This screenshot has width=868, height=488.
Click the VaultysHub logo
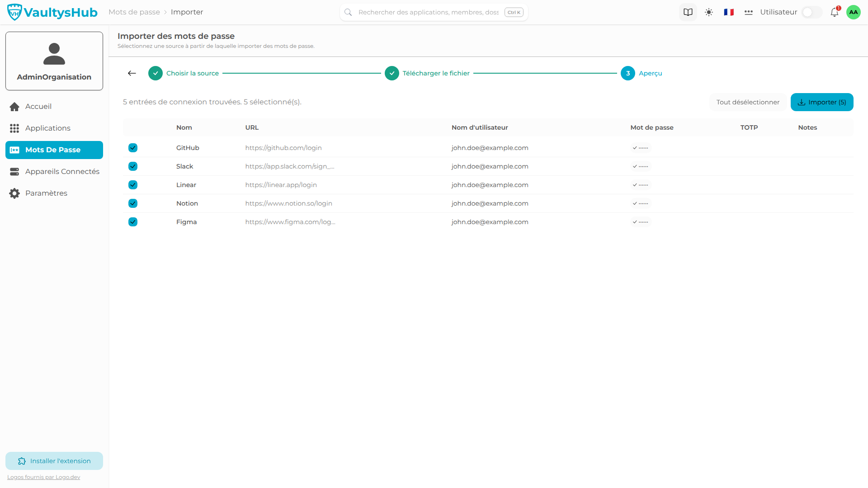(52, 12)
